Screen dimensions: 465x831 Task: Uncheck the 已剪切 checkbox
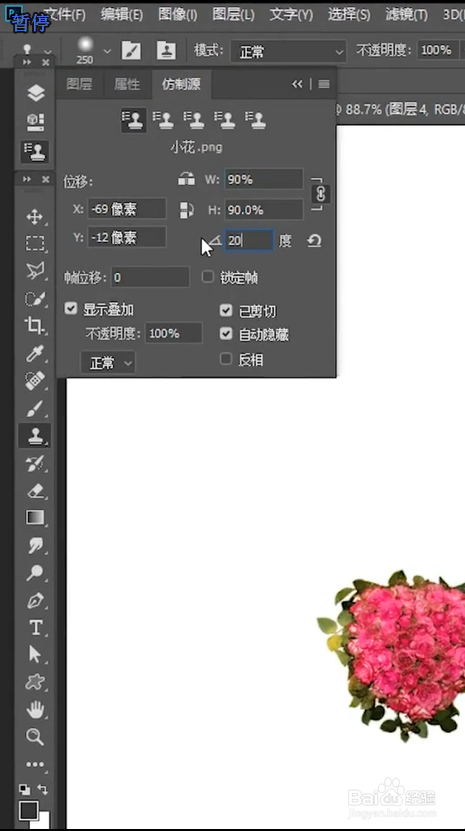click(x=226, y=311)
